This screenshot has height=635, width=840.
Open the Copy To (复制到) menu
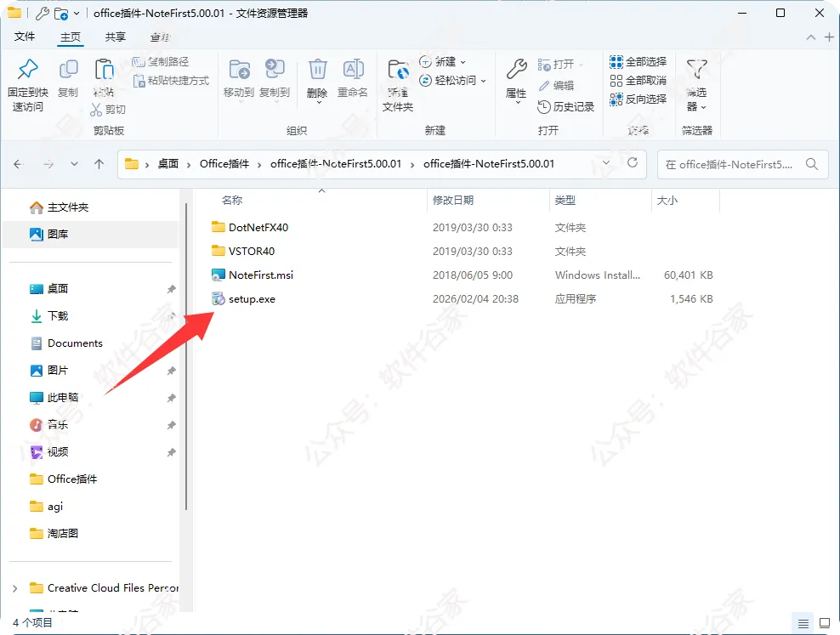[275, 79]
